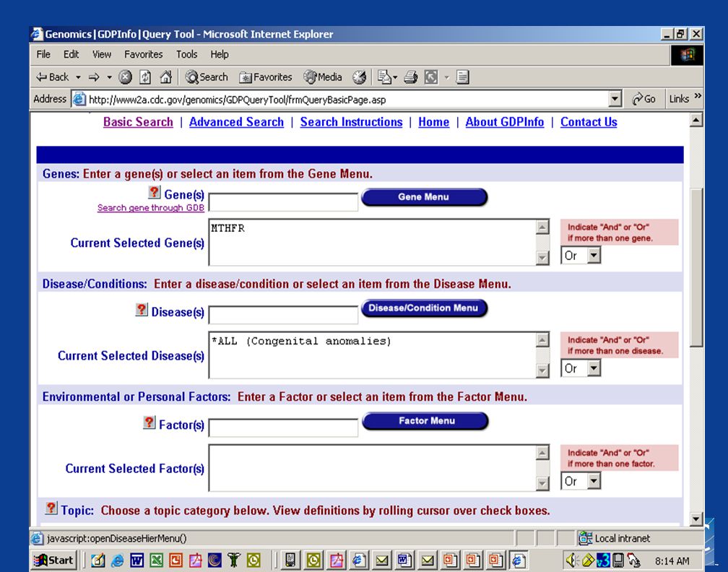Stop loading with the Stop icon
This screenshot has width=728, height=572.
125,77
